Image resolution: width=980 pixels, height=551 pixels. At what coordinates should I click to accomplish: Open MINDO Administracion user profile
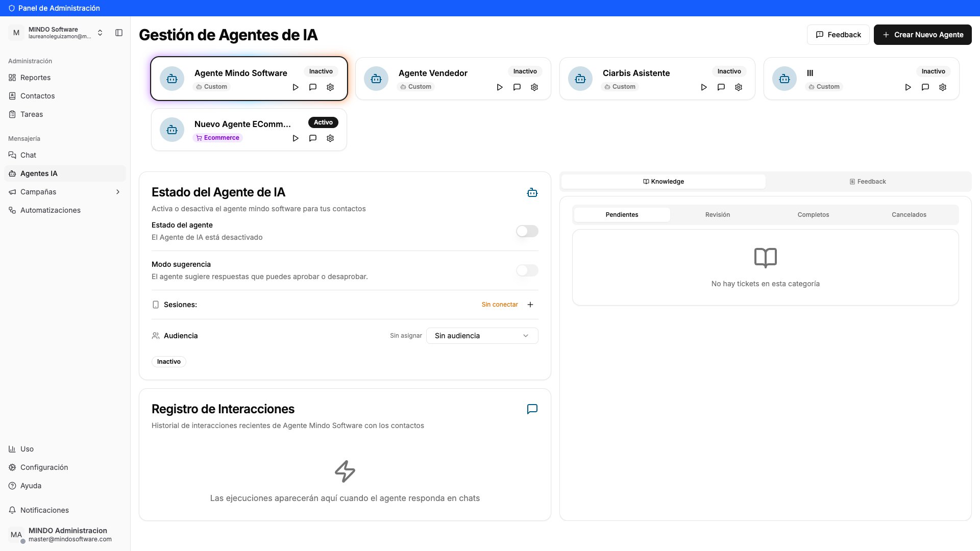point(65,535)
